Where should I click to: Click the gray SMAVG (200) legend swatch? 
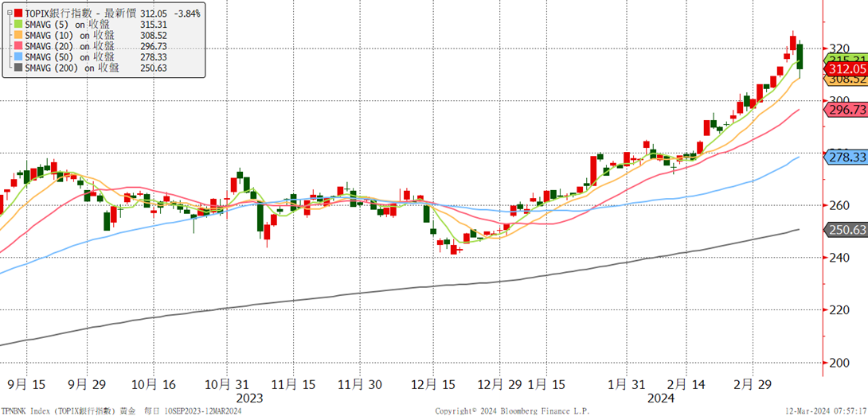pyautogui.click(x=19, y=68)
